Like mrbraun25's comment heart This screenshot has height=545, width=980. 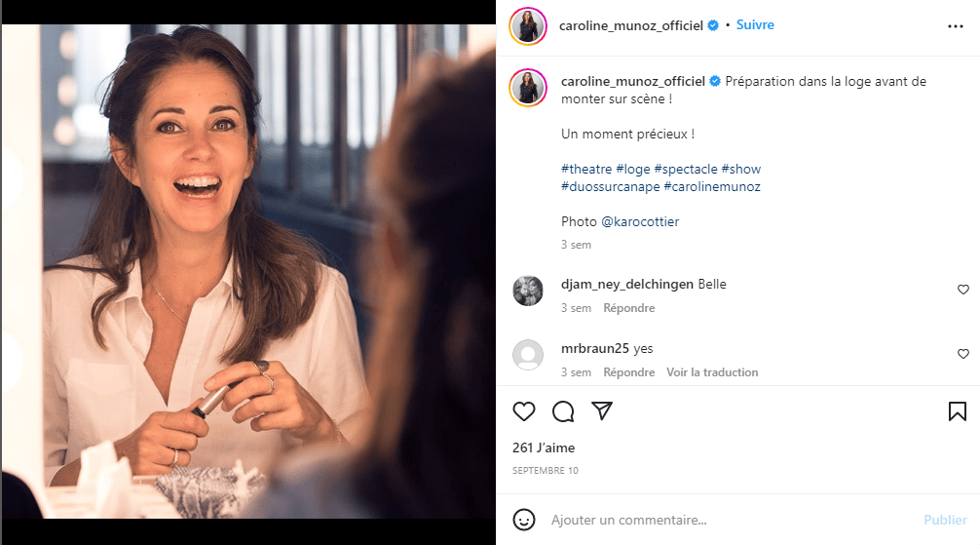pos(963,354)
